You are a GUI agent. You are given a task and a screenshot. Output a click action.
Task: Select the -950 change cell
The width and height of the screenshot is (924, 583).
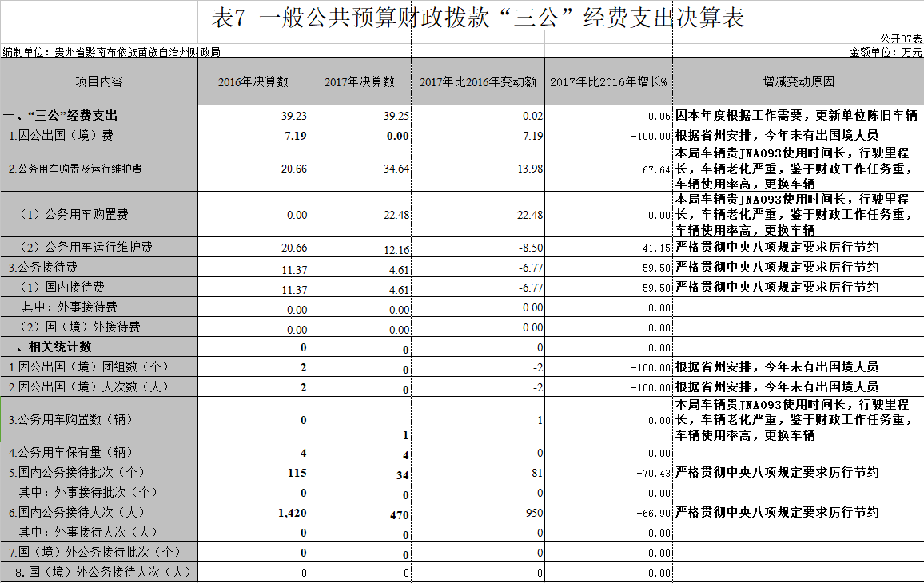coord(478,513)
